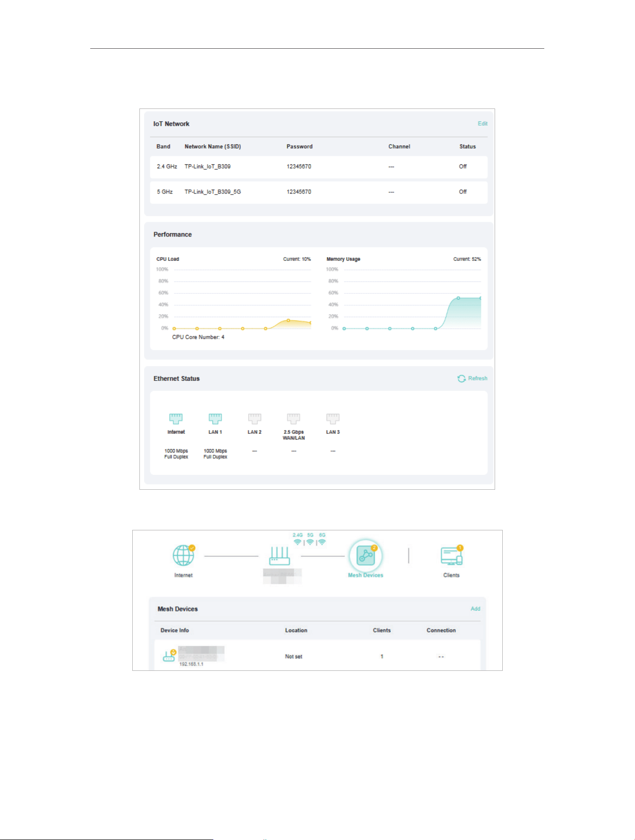
Task: Click the Off status in 2.4 GHz row
Action: (x=463, y=166)
